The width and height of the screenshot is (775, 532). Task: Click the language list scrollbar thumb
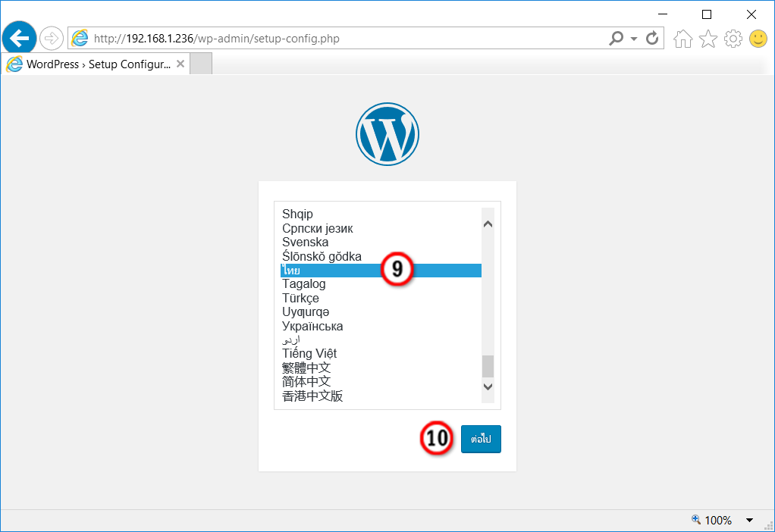[488, 367]
